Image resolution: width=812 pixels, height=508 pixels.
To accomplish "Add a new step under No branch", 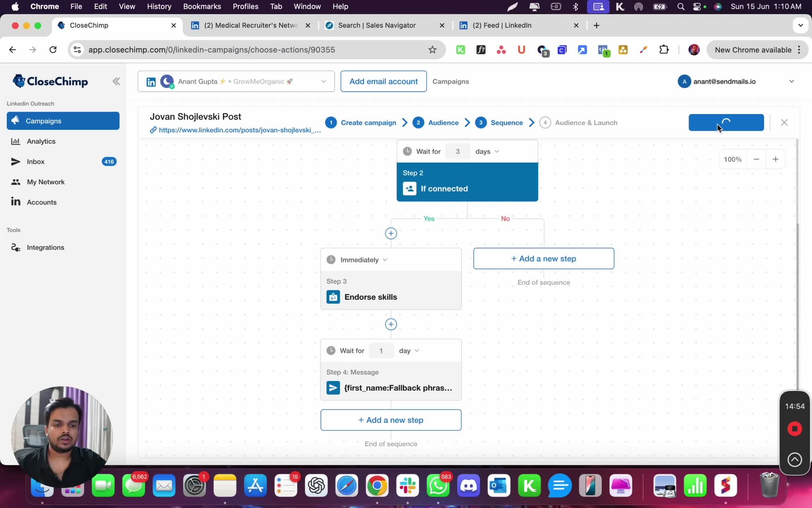I will coord(543,259).
